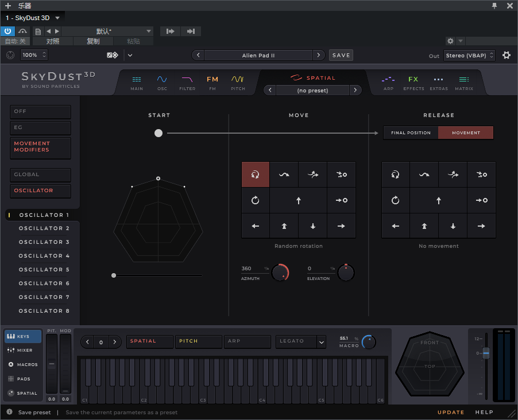Select next spatial preset arrow
Viewport: 518px width, 420px height.
point(355,90)
